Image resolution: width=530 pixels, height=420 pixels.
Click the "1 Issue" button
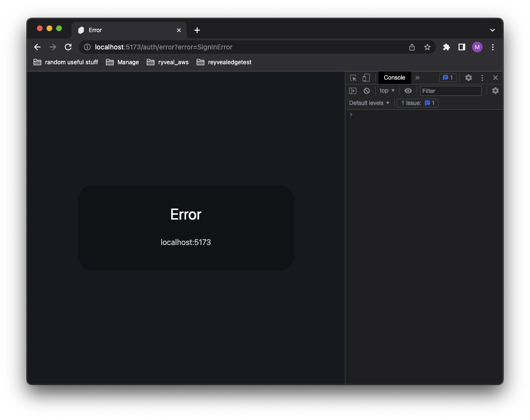click(417, 103)
